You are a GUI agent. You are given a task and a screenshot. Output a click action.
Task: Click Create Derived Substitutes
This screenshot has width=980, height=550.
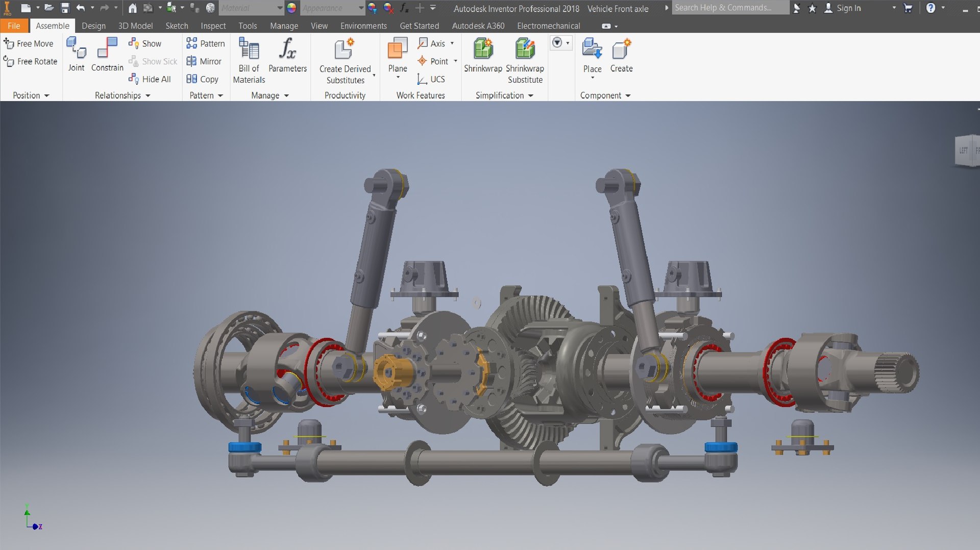tap(345, 61)
